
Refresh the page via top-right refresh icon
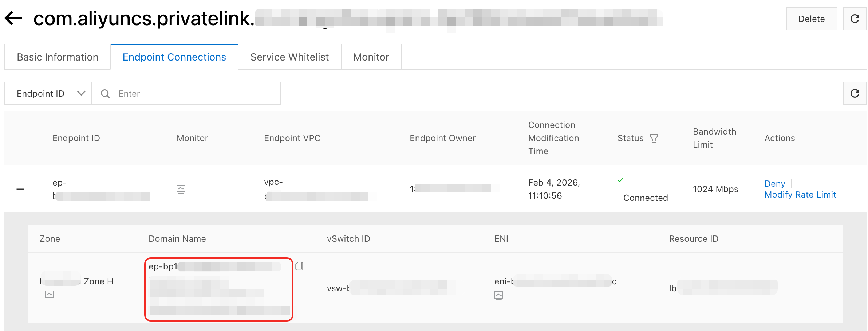855,19
